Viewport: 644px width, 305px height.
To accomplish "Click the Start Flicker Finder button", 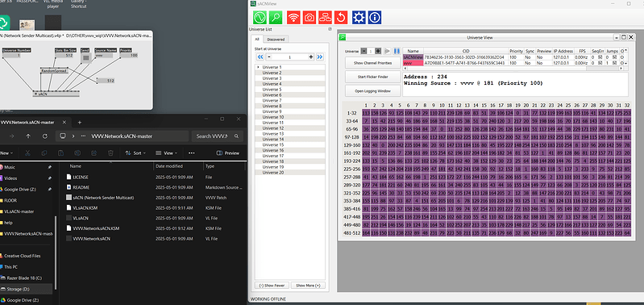I will pyautogui.click(x=372, y=77).
